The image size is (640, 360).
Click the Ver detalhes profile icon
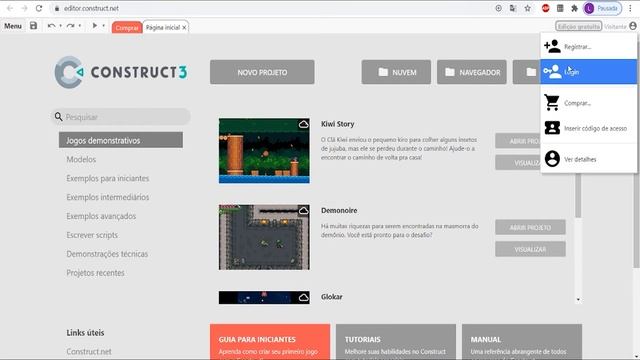click(x=552, y=159)
